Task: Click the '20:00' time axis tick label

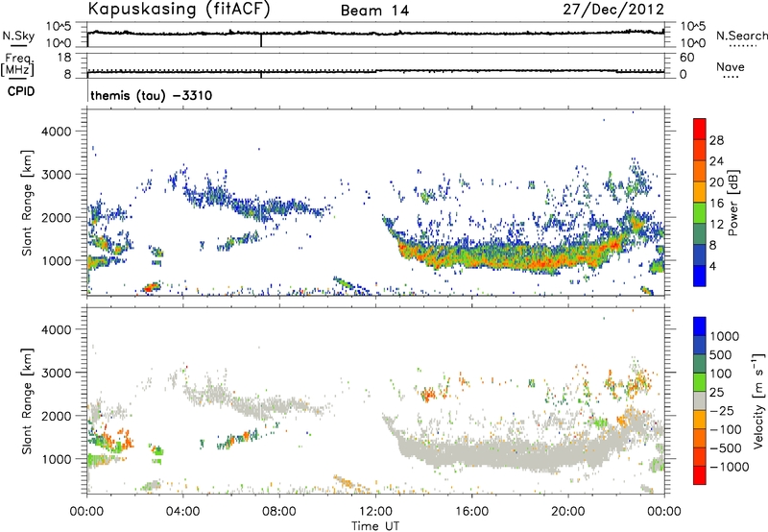Action: click(x=568, y=512)
